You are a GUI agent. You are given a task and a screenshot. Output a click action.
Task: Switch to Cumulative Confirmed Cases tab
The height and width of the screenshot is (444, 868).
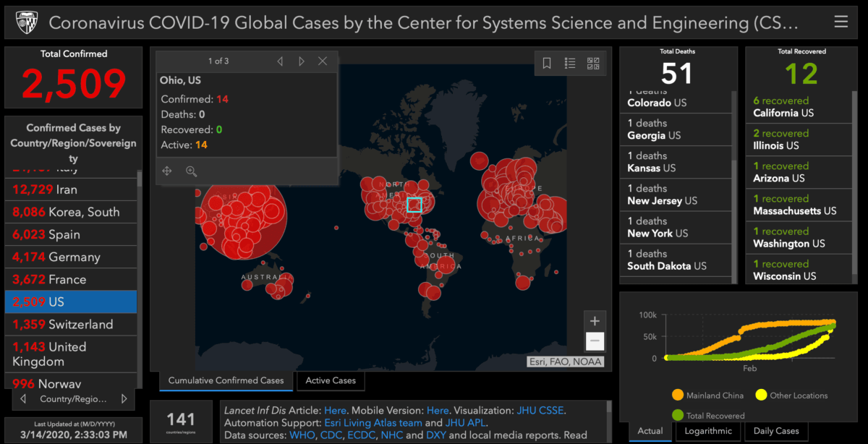pyautogui.click(x=226, y=380)
